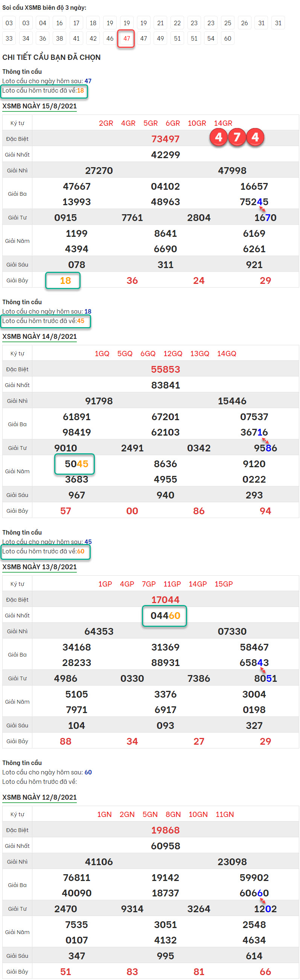The height and width of the screenshot is (980, 300).
Task: Open the XSMB NGÀY 14/8/2021 heading
Action: (40, 336)
